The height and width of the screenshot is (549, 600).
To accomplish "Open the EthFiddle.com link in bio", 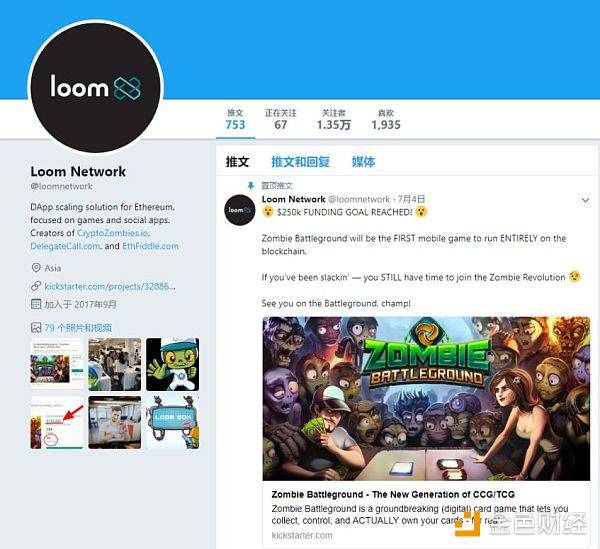I will 150,246.
